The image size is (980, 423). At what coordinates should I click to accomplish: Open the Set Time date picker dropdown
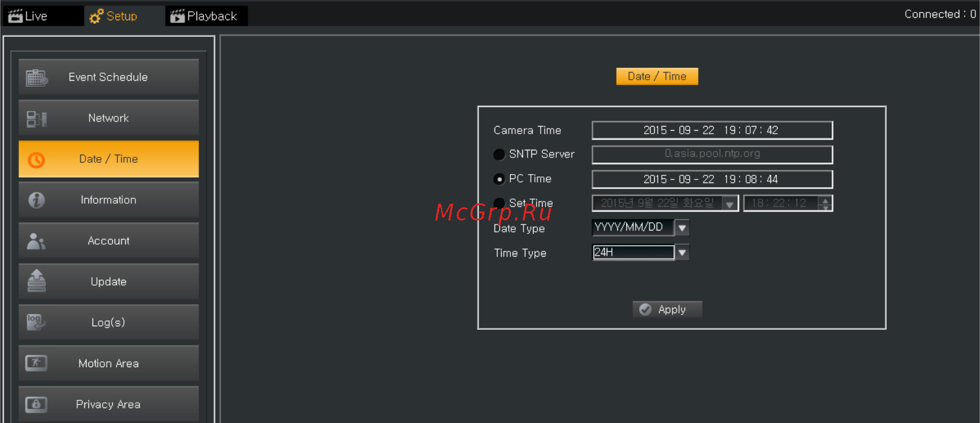click(x=730, y=204)
